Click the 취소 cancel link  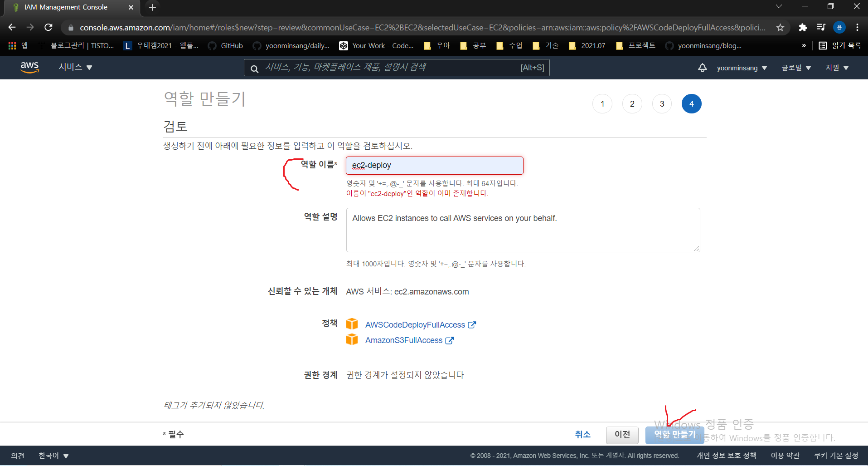[583, 435]
